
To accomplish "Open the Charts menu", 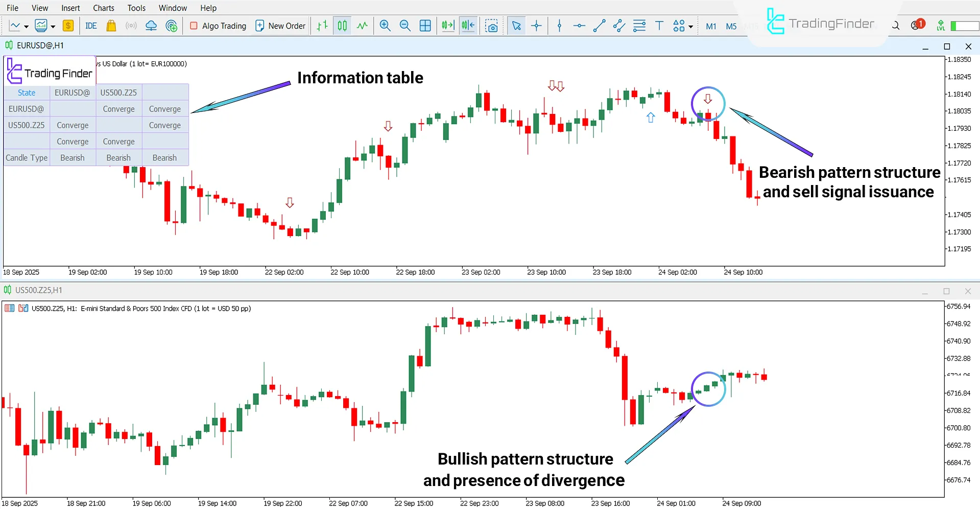I will tap(103, 8).
